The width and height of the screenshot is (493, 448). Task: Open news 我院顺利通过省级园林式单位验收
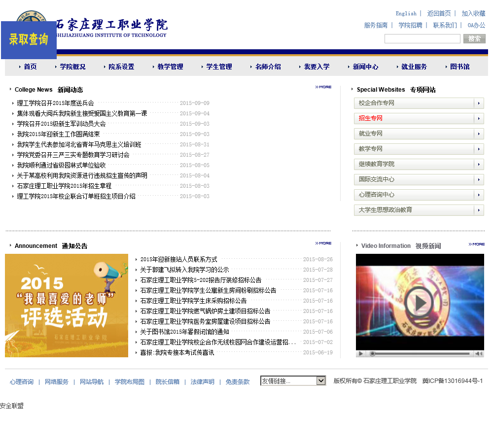click(x=61, y=166)
